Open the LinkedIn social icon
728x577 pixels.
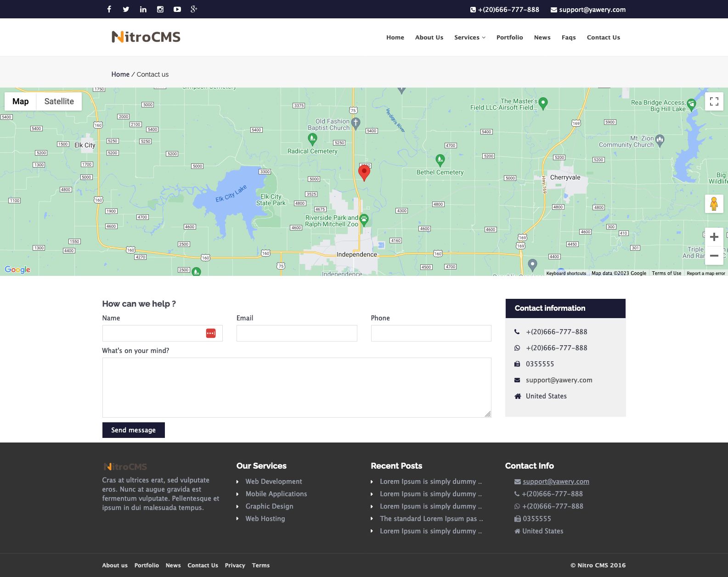click(x=143, y=9)
